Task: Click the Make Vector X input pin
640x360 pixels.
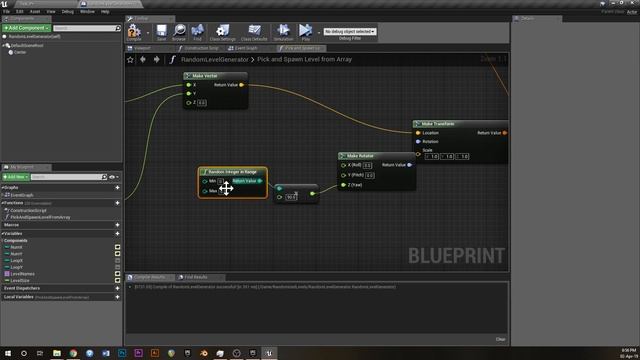Action: [x=189, y=85]
